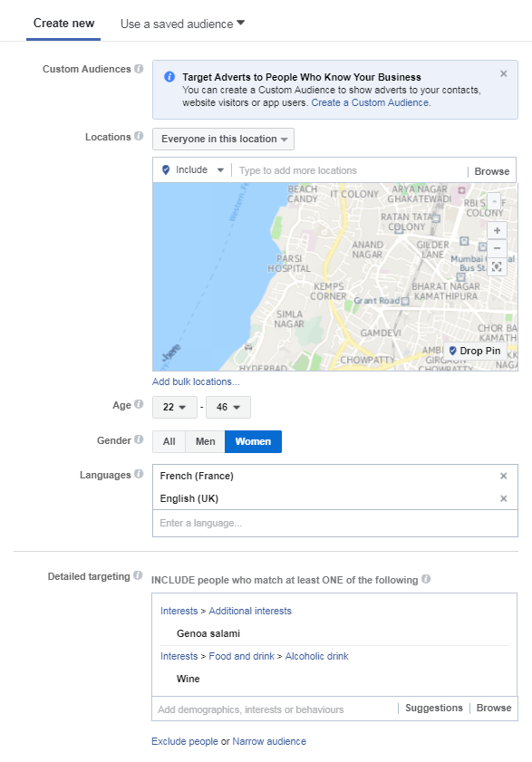Open the minimum age 22 dropdown
Screen dimensions: 532x762
[x=175, y=407]
